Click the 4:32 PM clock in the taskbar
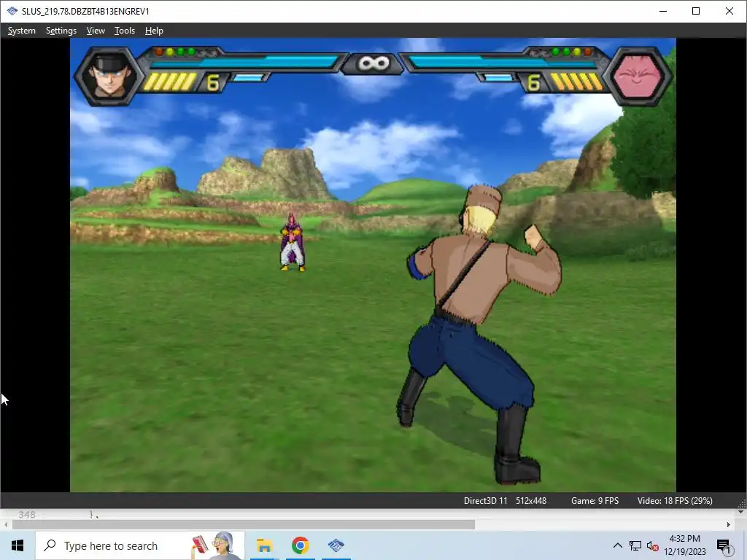This screenshot has height=560, width=747. [x=684, y=539]
